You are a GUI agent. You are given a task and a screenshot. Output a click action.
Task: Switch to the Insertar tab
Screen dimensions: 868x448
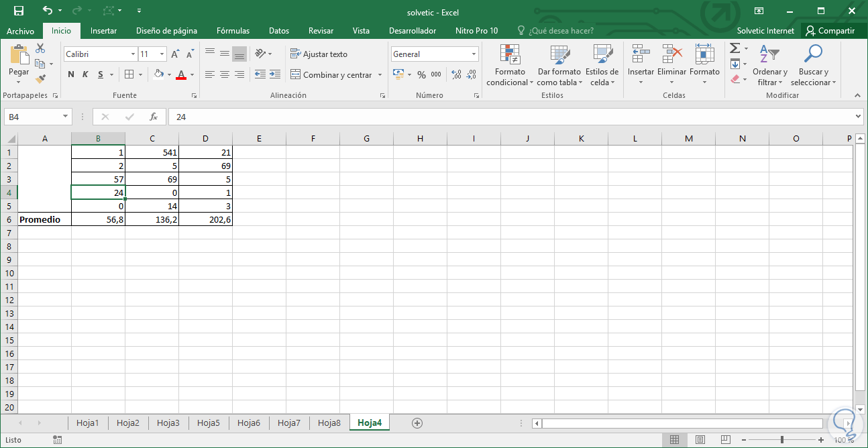tap(103, 31)
